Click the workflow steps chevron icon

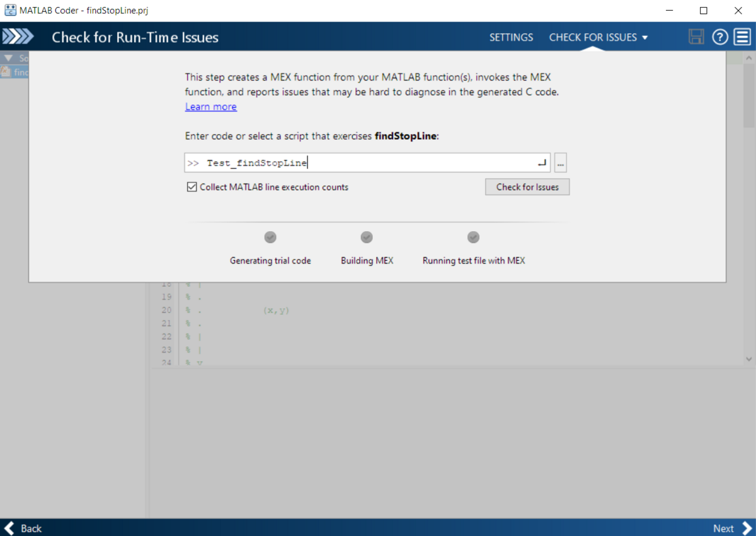pos(18,37)
